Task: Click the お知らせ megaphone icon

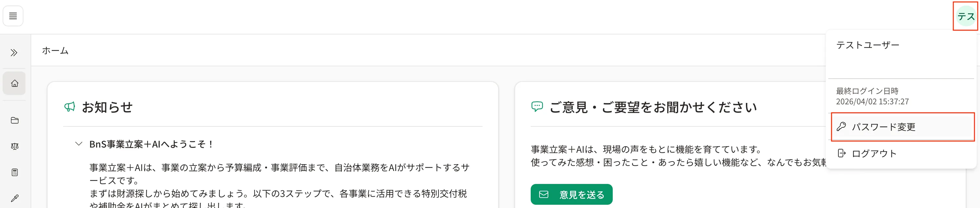Action: 70,107
